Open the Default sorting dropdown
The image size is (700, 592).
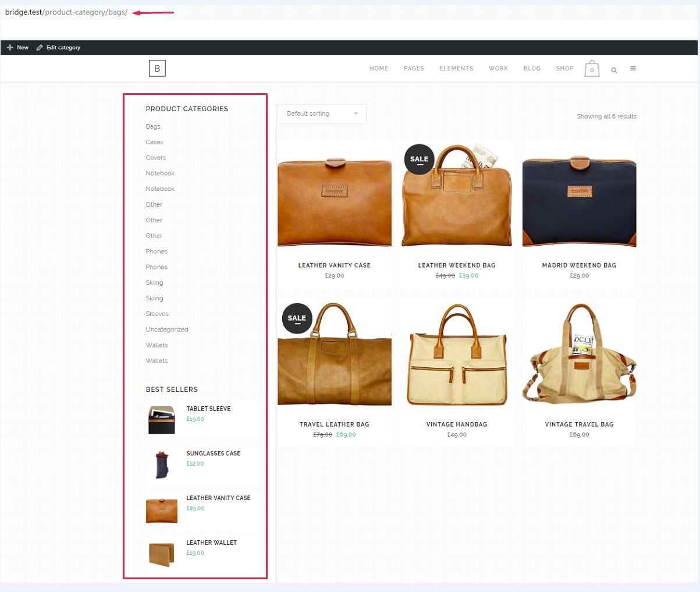click(x=322, y=114)
